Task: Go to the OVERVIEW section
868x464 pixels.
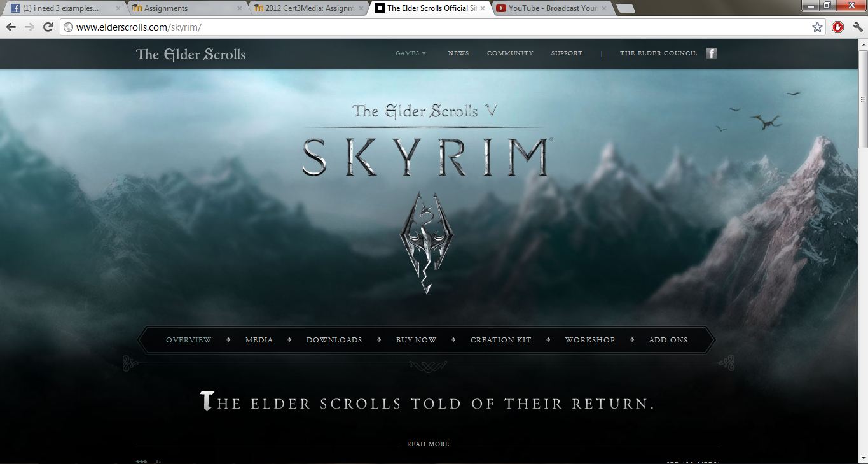Action: tap(188, 340)
